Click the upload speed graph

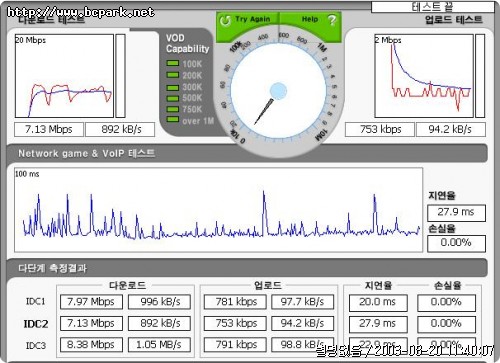[424, 76]
